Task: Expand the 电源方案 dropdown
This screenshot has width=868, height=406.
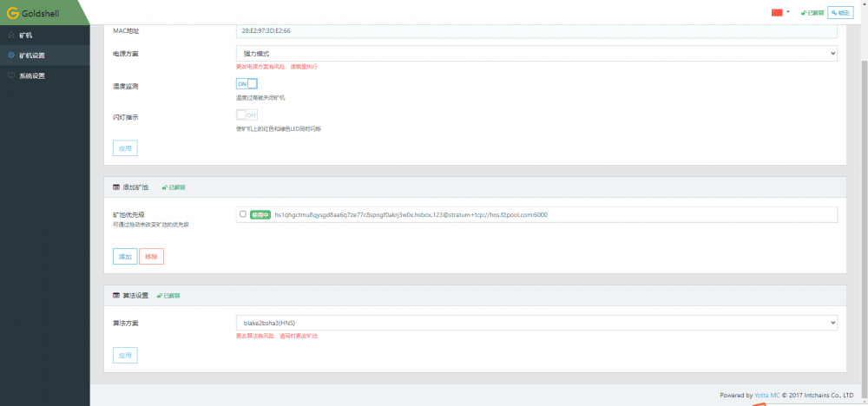Action: (536, 53)
